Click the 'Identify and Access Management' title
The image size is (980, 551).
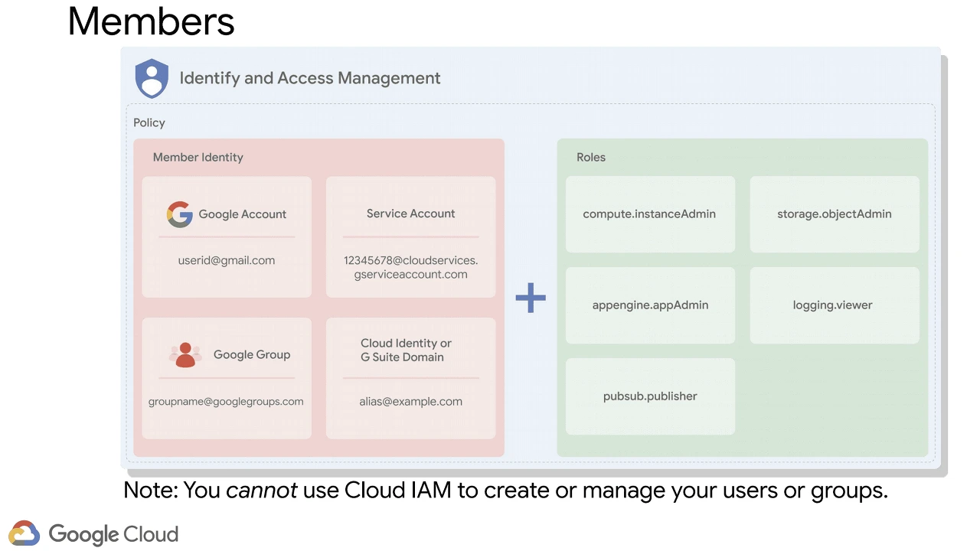(x=310, y=78)
